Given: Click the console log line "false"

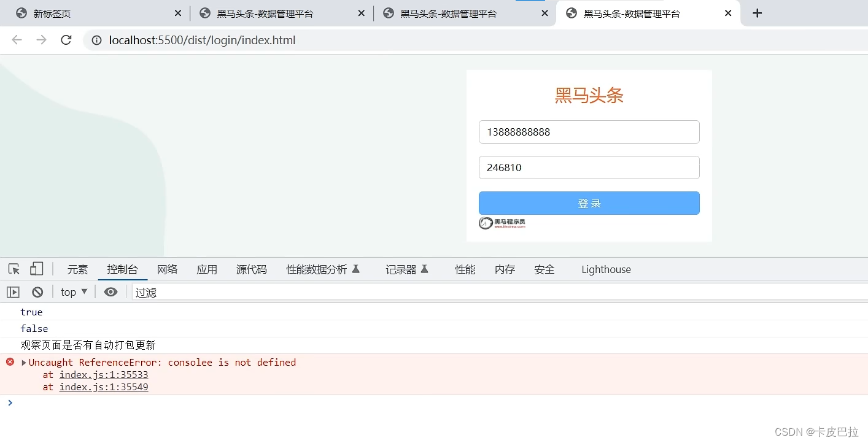Looking at the screenshot, I should click(34, 328).
